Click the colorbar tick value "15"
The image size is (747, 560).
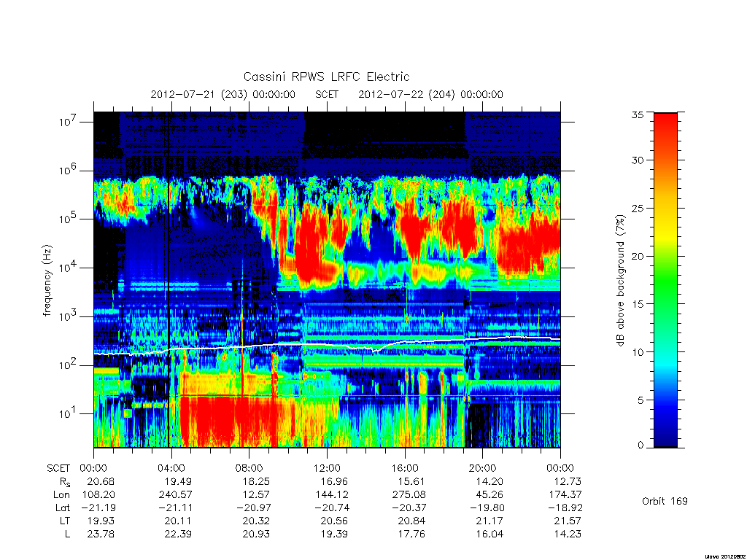pos(637,304)
